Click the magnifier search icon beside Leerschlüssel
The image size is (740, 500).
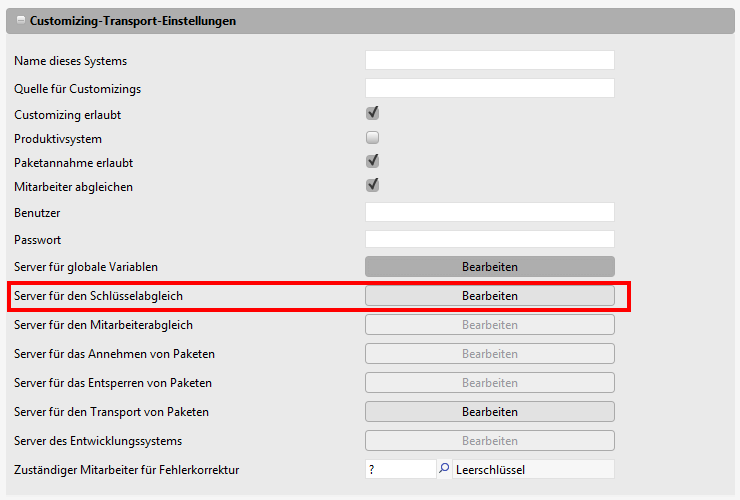click(444, 469)
